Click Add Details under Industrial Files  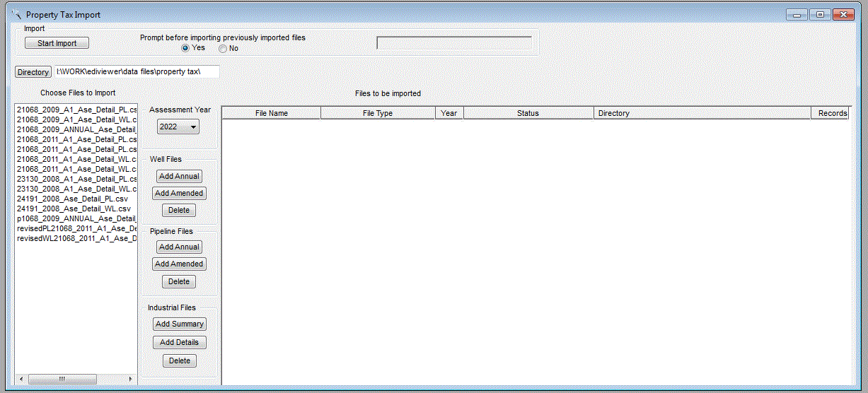pyautogui.click(x=180, y=342)
